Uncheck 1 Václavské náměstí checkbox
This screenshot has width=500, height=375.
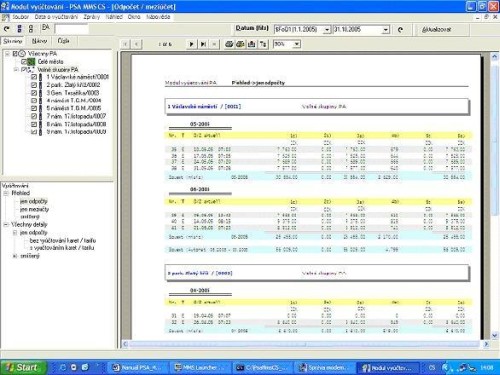coord(34,77)
